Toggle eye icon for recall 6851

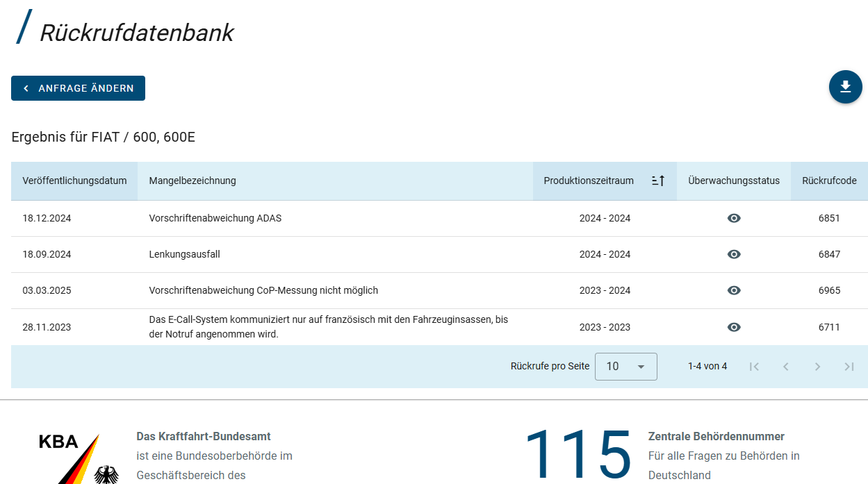[x=734, y=218]
